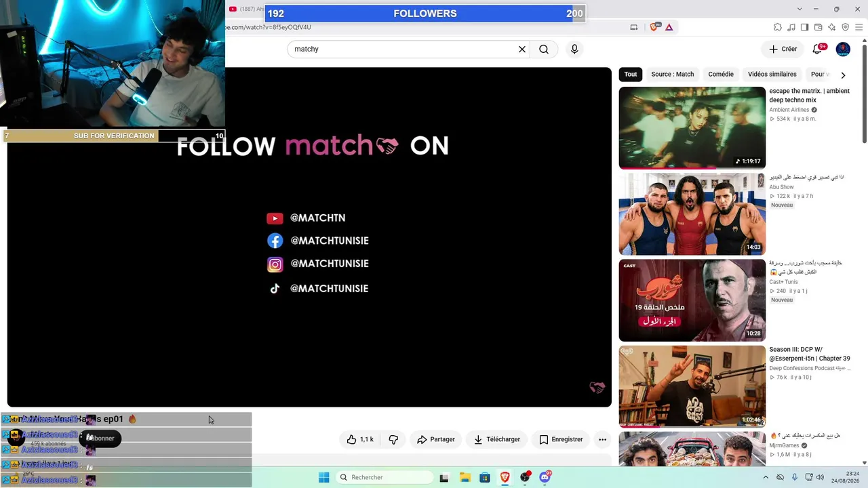Open Discord from the taskbar
The image size is (868, 488).
[x=545, y=477]
